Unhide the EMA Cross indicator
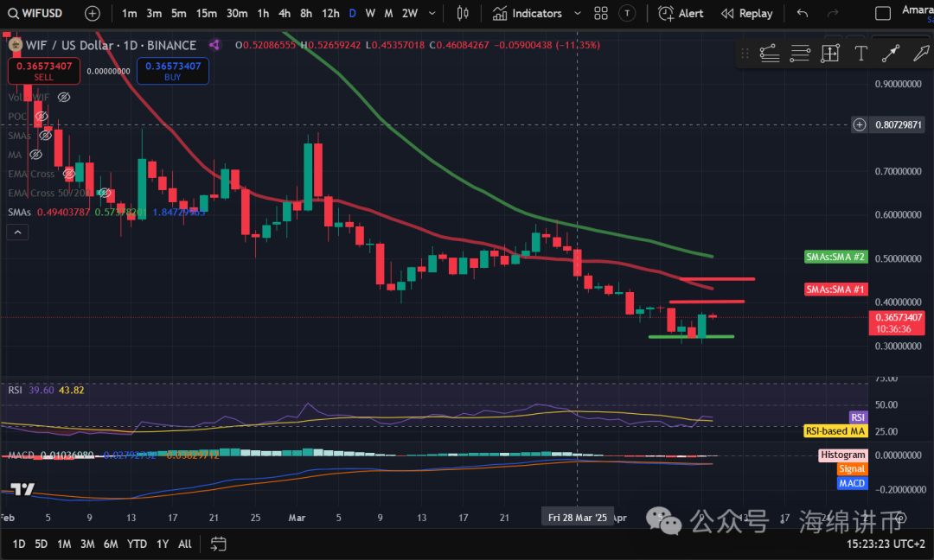Screen dimensions: 934x560 point(68,174)
